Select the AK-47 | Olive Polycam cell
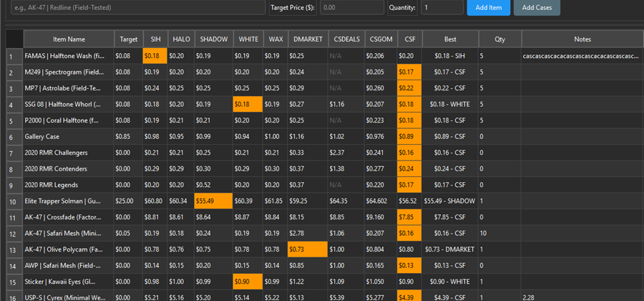The width and height of the screenshot is (644, 301). click(69, 249)
